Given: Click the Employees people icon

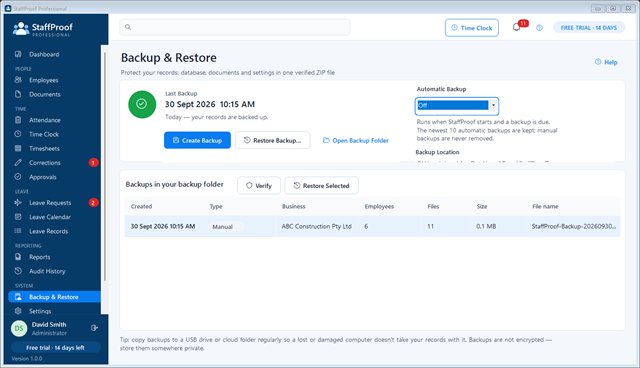Looking at the screenshot, I should [18, 80].
